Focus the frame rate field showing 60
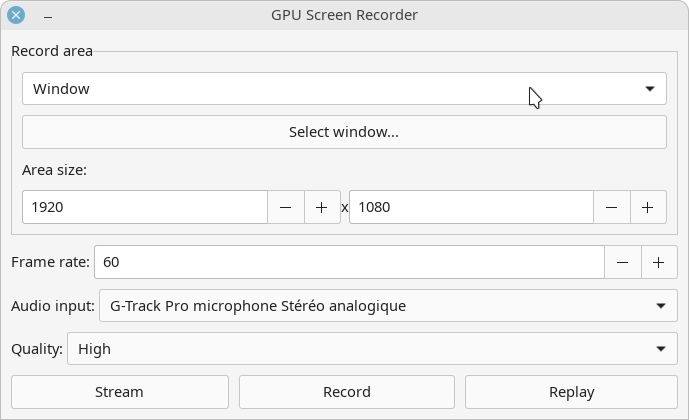The image size is (689, 420). click(349, 262)
